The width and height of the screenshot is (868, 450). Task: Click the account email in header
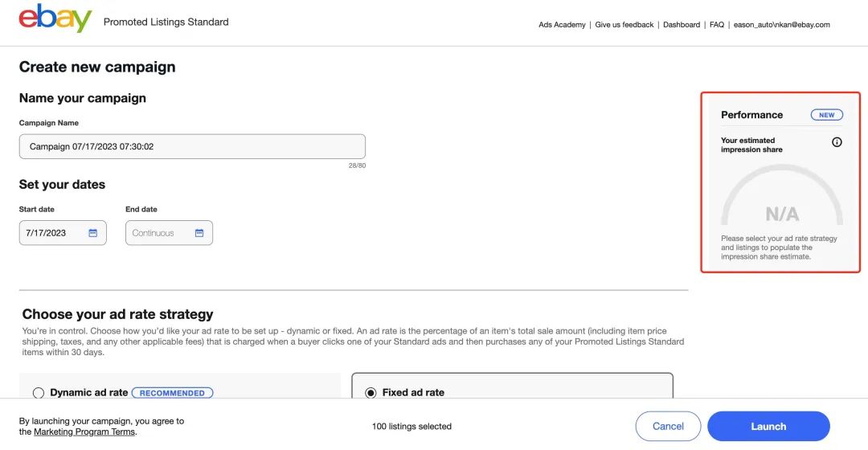click(781, 25)
